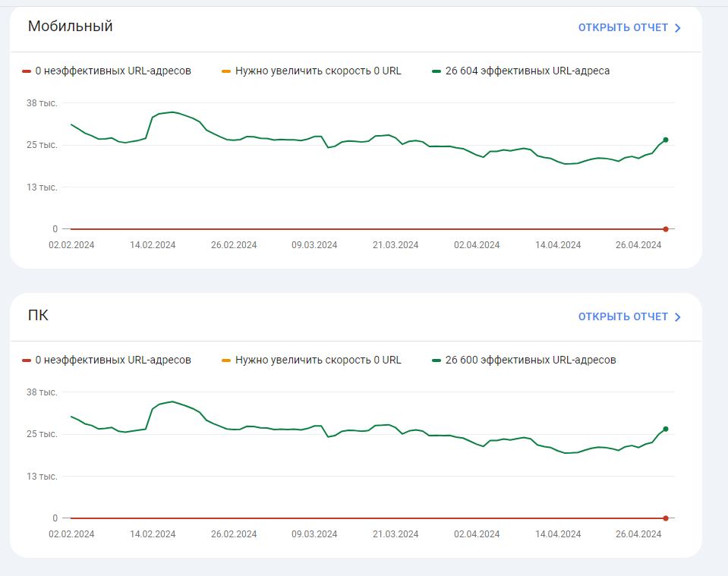Click the chevron arrow in the Мобильный card header
Viewport: 728px width, 576px height.
tap(677, 28)
